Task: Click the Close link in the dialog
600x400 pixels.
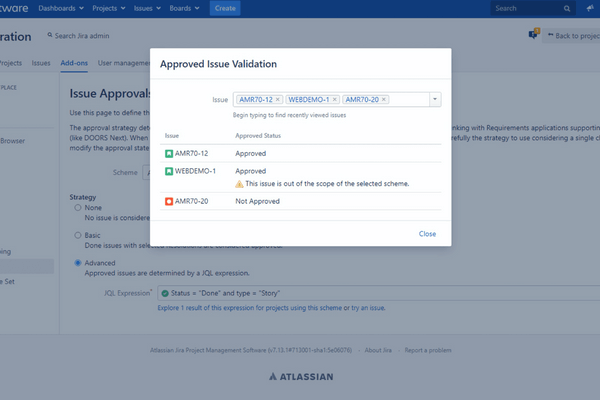Action: tap(427, 234)
